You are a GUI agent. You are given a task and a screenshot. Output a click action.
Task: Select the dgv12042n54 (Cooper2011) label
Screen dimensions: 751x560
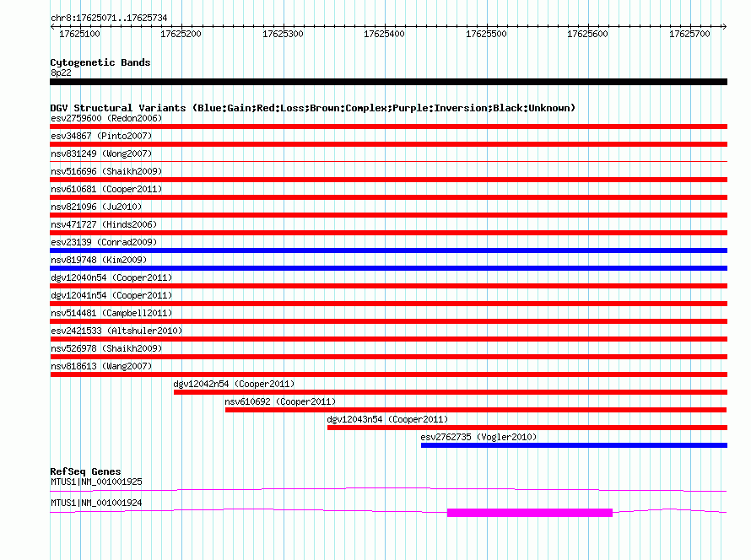pos(234,384)
